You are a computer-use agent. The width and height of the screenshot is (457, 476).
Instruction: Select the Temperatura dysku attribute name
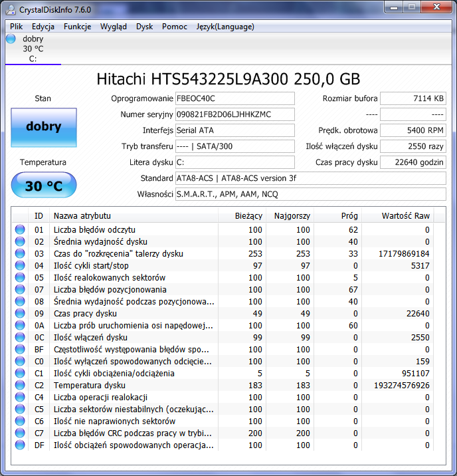coord(90,386)
